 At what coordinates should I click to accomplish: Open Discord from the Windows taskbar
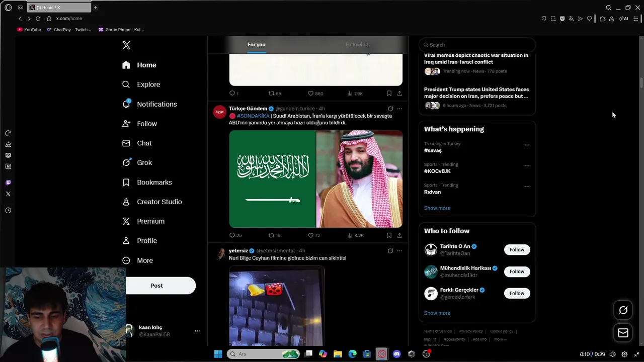tap(396, 354)
